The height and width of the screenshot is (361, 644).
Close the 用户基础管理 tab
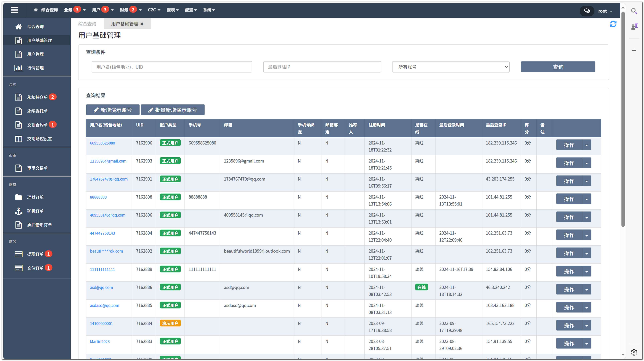click(x=142, y=24)
